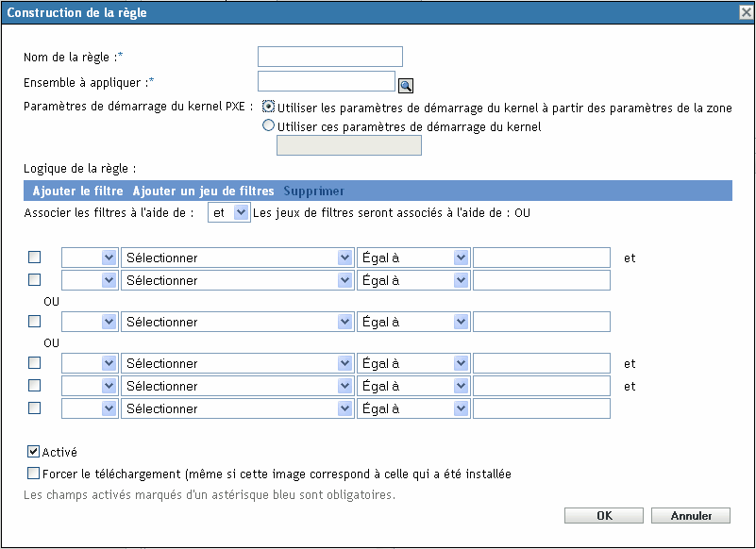Click Supprimer in the filter toolbar
Screen dimensions: 756x549
[x=314, y=191]
